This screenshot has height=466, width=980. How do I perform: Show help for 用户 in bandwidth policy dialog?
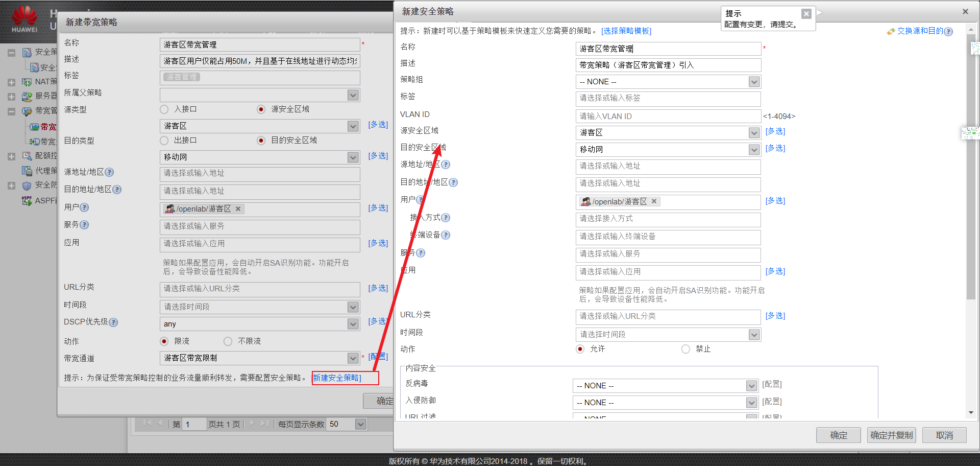[84, 207]
